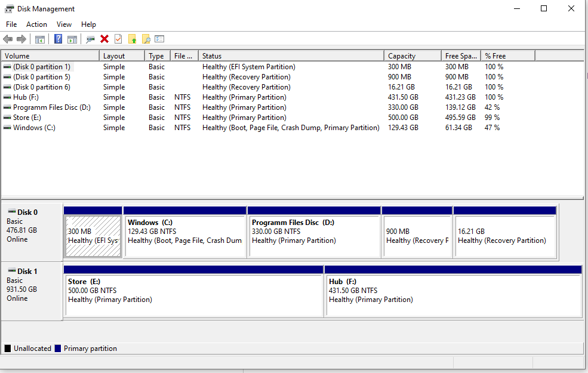The width and height of the screenshot is (588, 373).
Task: Open the File menu
Action: 11,24
